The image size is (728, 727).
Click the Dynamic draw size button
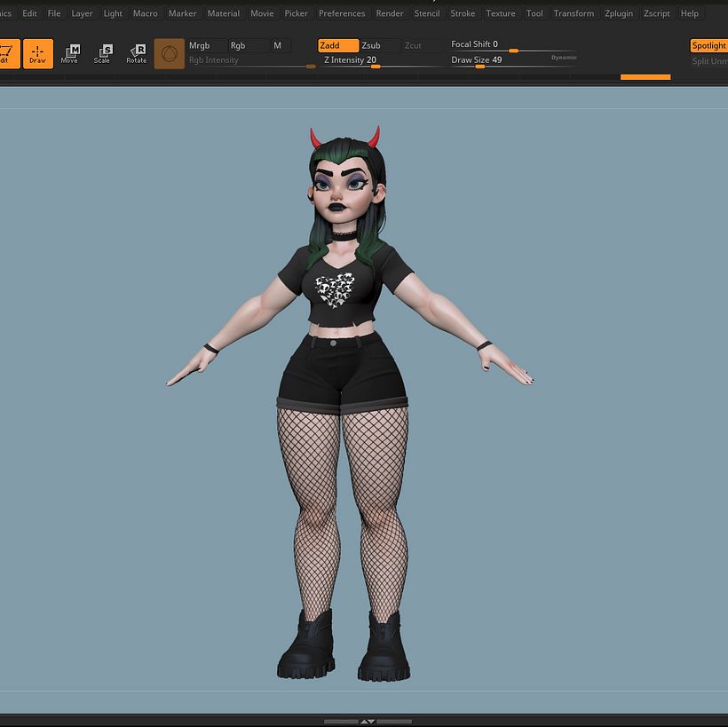coord(564,57)
